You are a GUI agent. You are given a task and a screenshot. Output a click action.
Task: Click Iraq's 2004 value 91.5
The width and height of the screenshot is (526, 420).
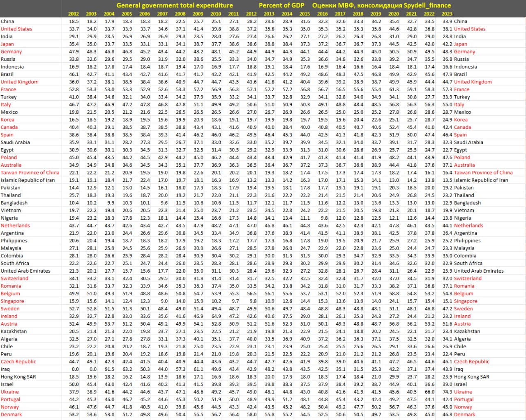click(x=109, y=370)
